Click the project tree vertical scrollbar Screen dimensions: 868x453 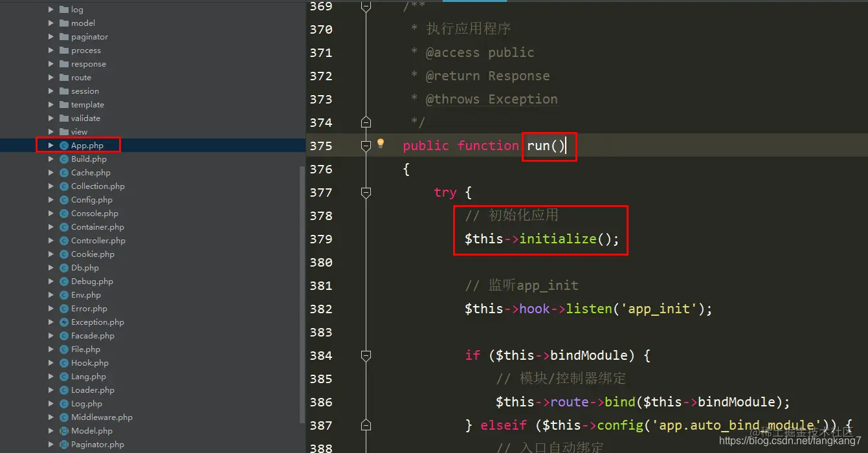(x=302, y=294)
